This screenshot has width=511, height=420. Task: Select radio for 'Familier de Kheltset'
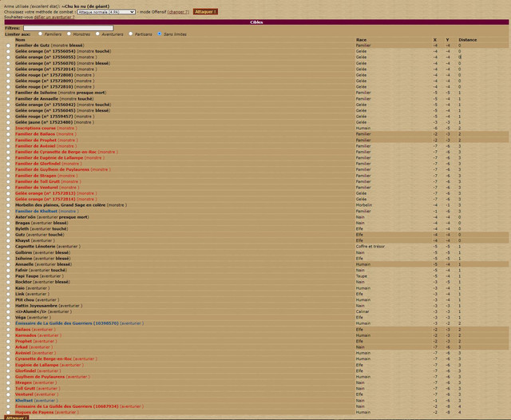click(8, 212)
